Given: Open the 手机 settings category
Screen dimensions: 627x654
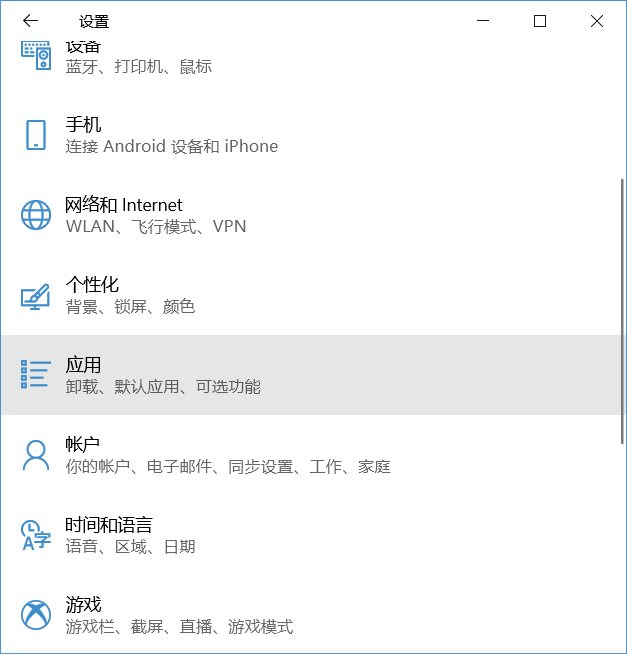Looking at the screenshot, I should point(311,135).
